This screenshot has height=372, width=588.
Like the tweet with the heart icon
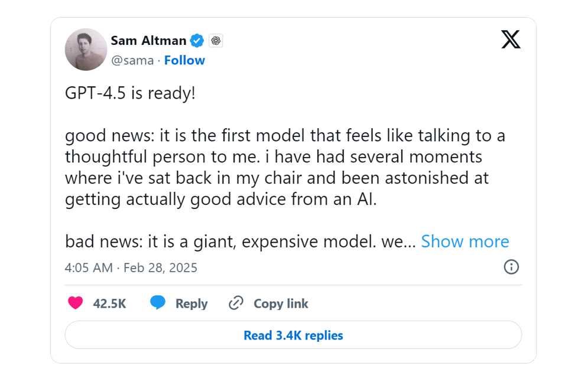click(75, 304)
